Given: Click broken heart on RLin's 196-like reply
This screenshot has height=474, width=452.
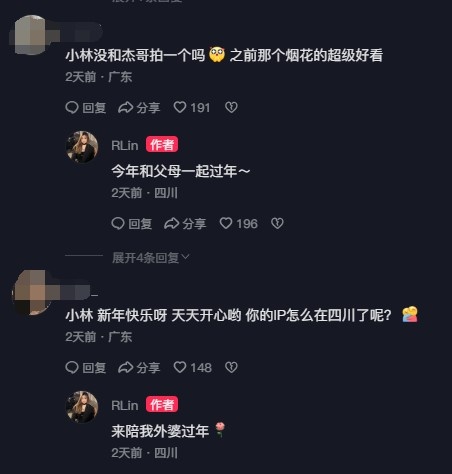Looking at the screenshot, I should coord(277,223).
